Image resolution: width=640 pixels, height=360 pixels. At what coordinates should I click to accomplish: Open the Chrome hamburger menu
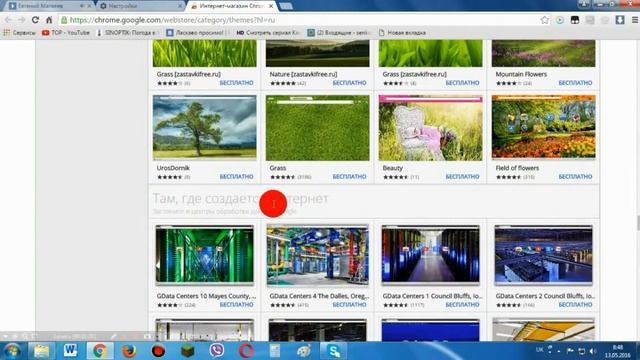[635, 20]
